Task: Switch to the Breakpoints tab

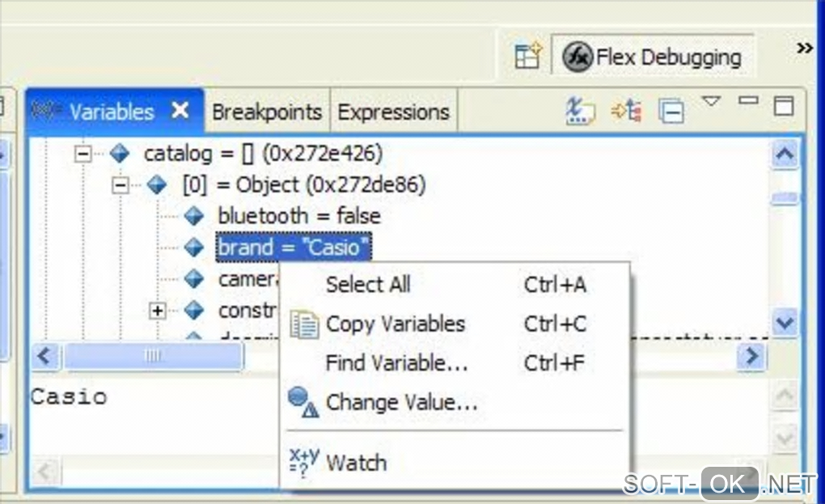Action: click(267, 112)
